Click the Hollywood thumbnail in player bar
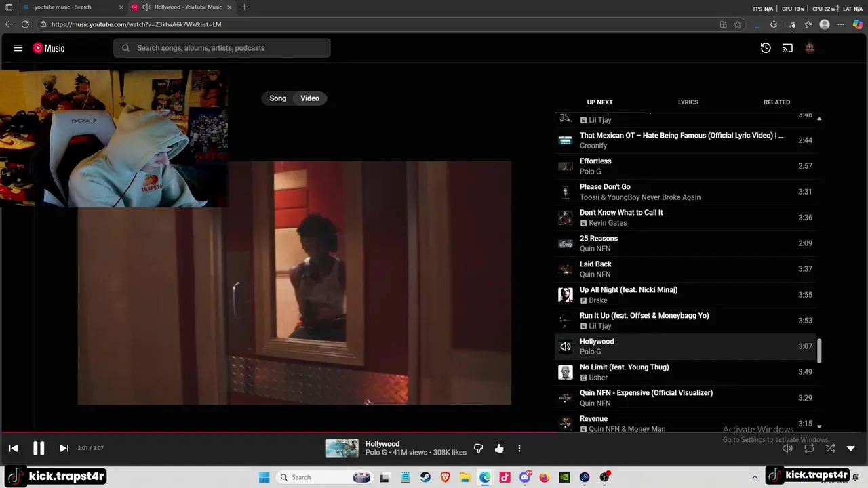 click(x=342, y=449)
